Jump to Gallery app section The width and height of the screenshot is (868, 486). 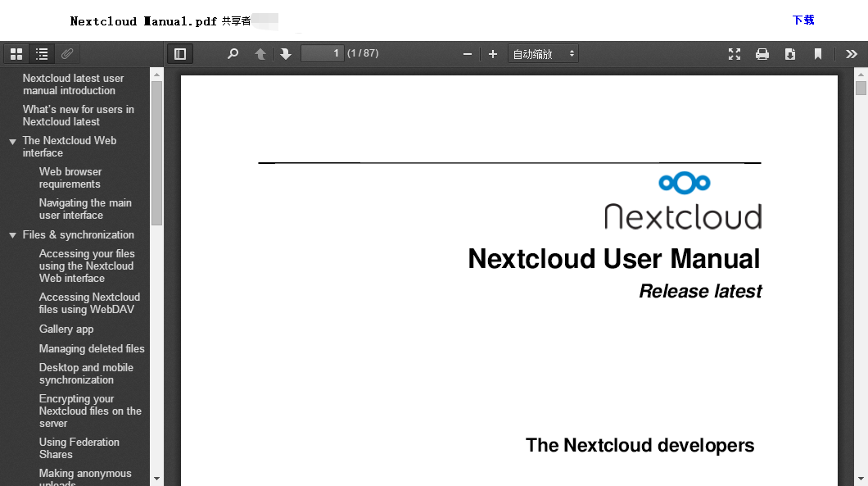tap(66, 329)
